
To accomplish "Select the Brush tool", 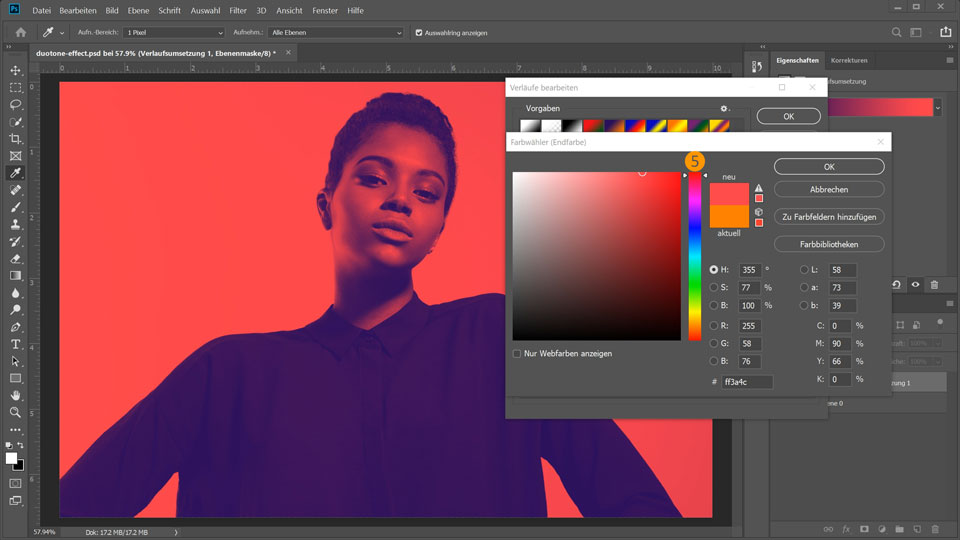I will (x=16, y=208).
